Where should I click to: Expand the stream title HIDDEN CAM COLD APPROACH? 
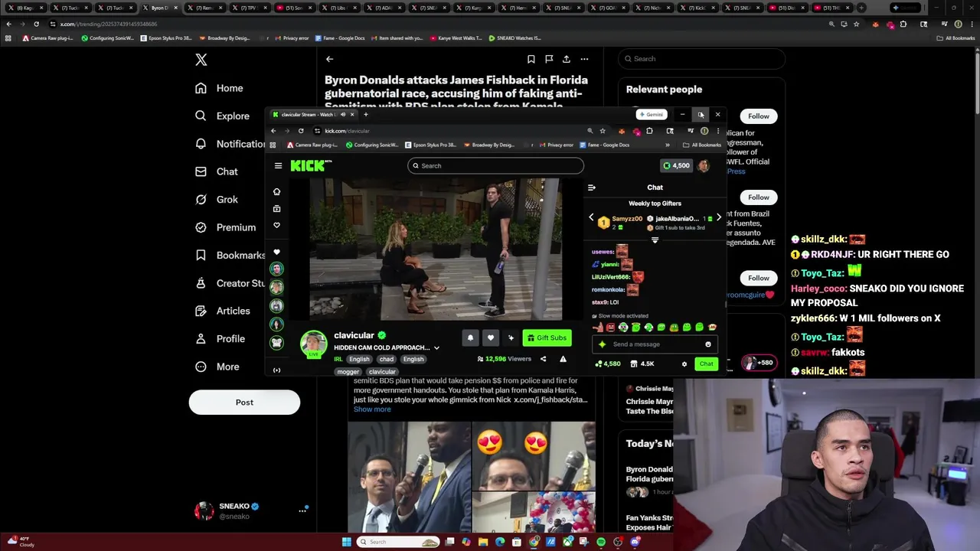point(436,348)
